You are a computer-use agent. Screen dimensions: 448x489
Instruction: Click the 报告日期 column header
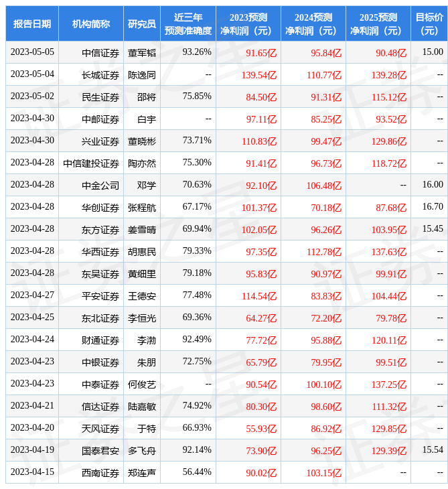coord(32,23)
